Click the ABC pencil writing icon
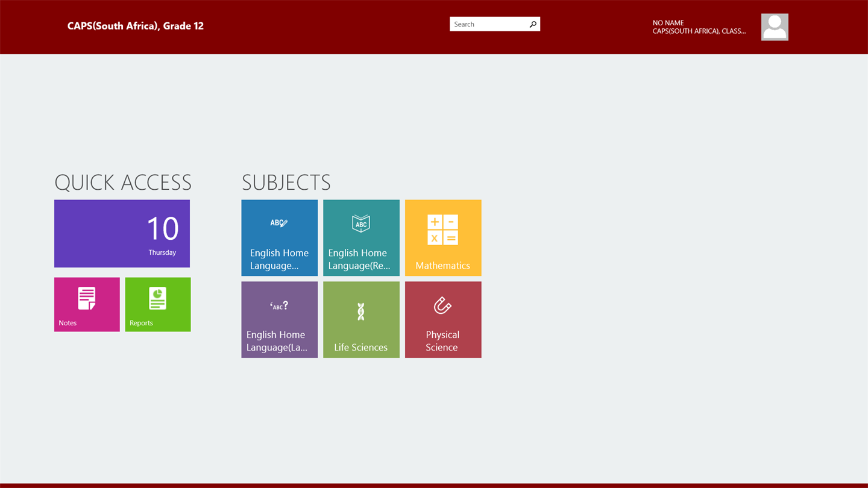This screenshot has height=488, width=868. pos(279,223)
